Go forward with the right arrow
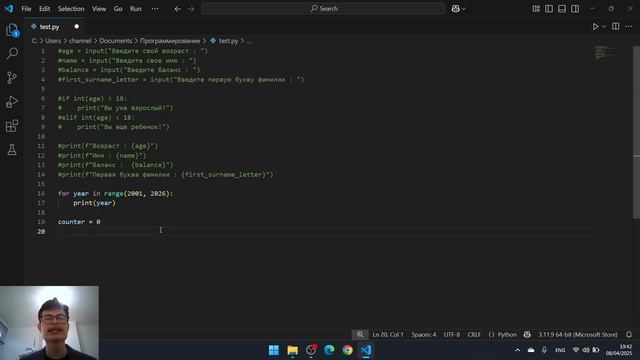Image resolution: width=640 pixels, height=360 pixels. (x=191, y=9)
